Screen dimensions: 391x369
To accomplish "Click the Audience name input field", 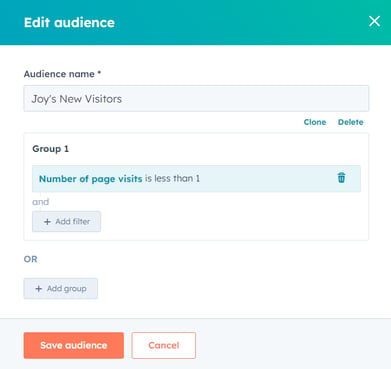I will (196, 99).
